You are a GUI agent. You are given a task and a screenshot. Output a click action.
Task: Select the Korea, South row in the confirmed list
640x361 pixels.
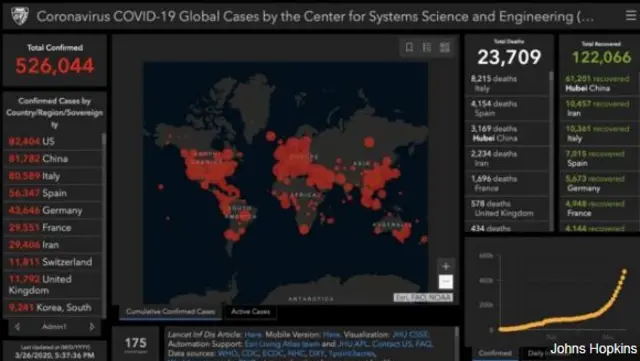coord(52,307)
